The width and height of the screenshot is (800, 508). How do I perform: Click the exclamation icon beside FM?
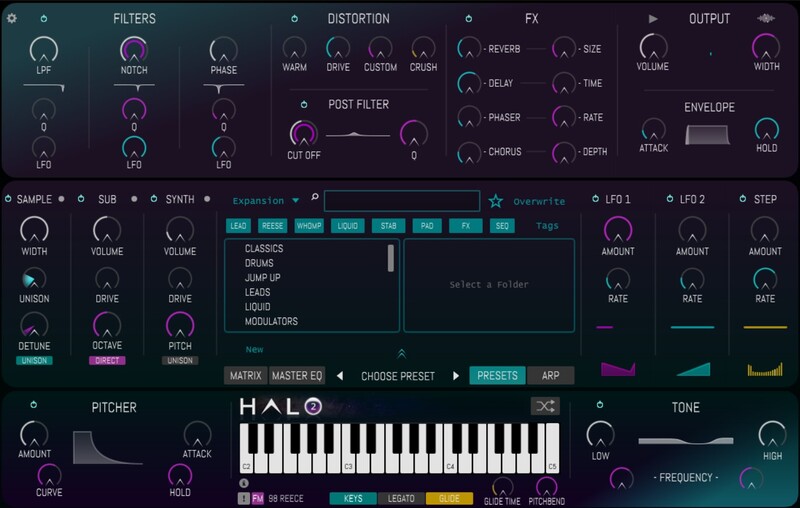[x=244, y=498]
